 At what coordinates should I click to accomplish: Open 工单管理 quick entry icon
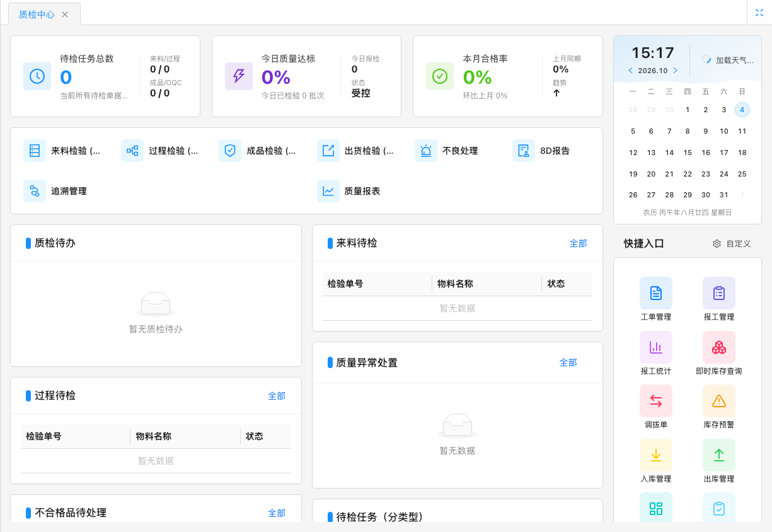[x=656, y=293]
